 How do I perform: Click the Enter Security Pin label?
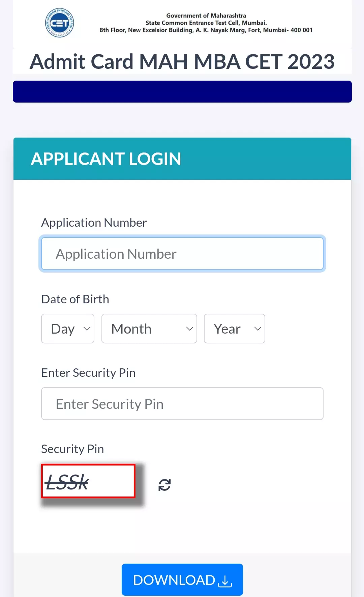click(x=88, y=373)
